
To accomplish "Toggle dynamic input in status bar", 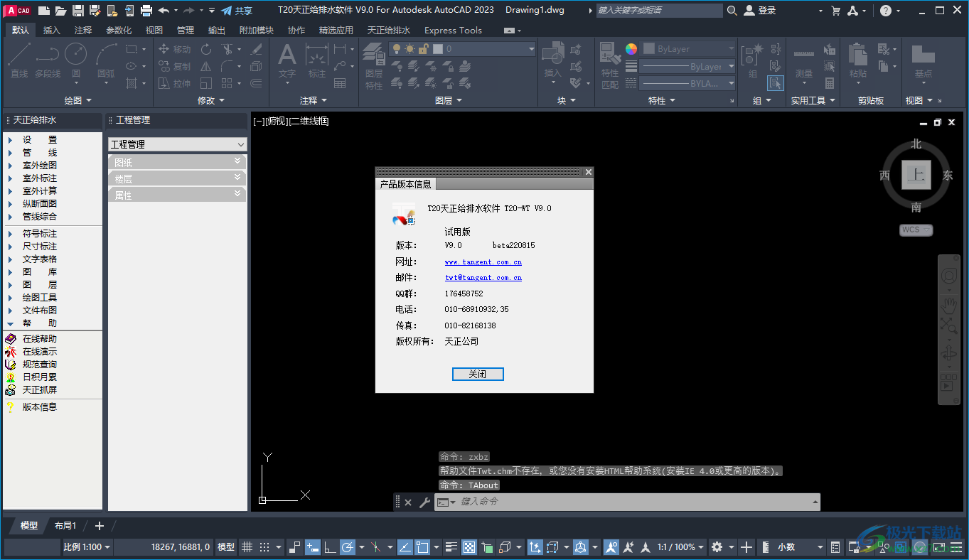I will 313,547.
